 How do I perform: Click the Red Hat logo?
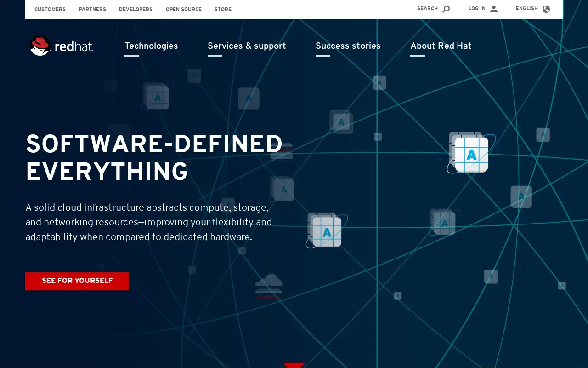coord(62,46)
